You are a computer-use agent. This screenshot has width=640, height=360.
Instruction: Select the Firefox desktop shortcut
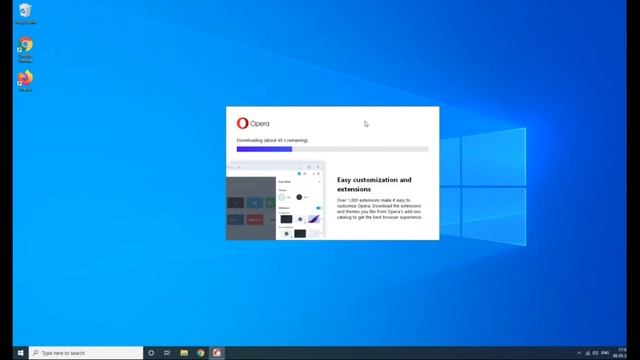25,81
